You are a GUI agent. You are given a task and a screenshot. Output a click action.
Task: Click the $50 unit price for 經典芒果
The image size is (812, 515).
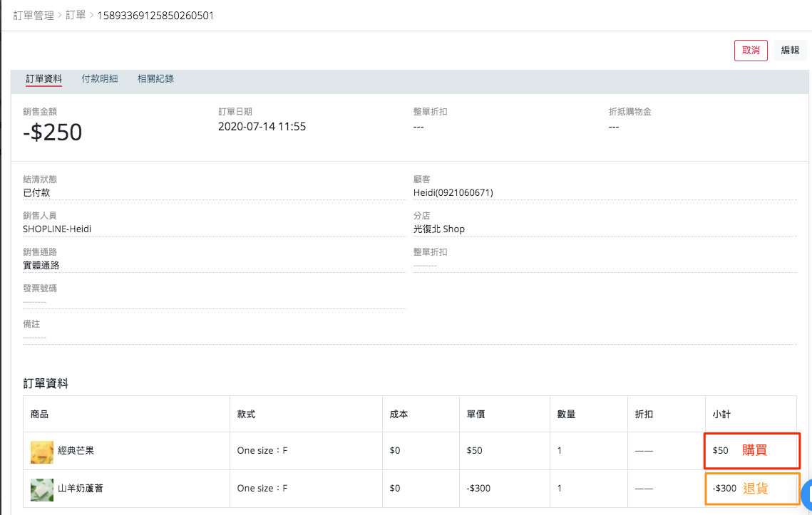(x=474, y=450)
